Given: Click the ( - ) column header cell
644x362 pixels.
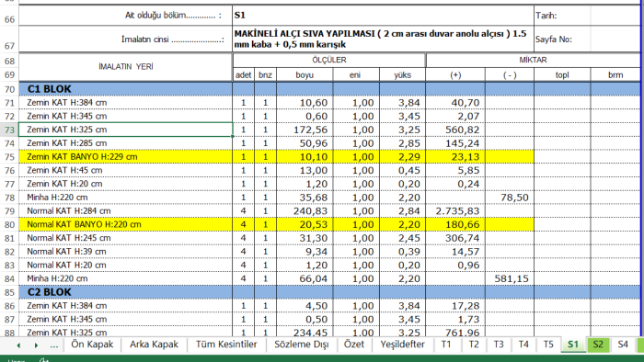Looking at the screenshot, I should coord(510,74).
